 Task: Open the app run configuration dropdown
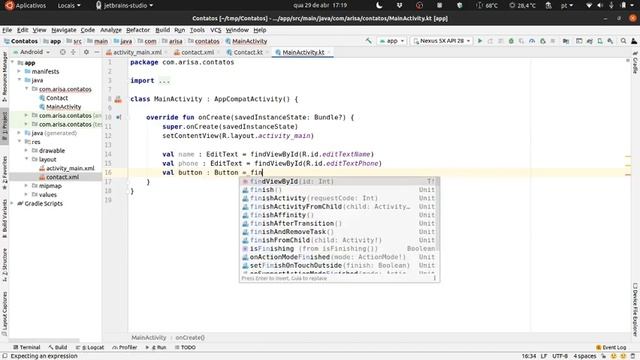coord(391,41)
